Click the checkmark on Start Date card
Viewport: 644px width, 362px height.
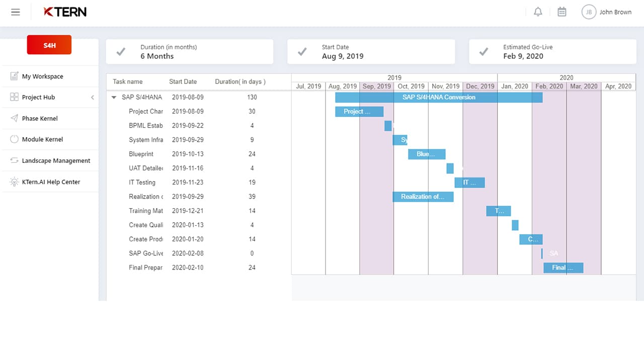click(302, 52)
